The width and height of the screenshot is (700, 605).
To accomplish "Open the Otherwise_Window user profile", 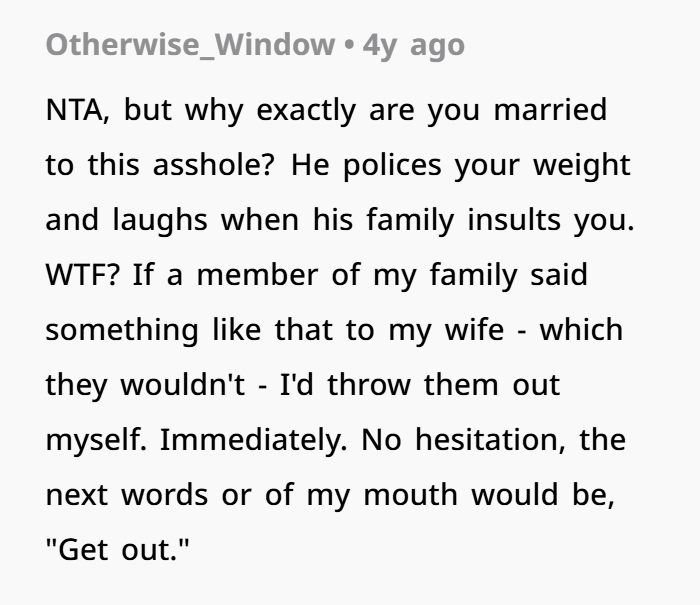I will (x=190, y=45).
